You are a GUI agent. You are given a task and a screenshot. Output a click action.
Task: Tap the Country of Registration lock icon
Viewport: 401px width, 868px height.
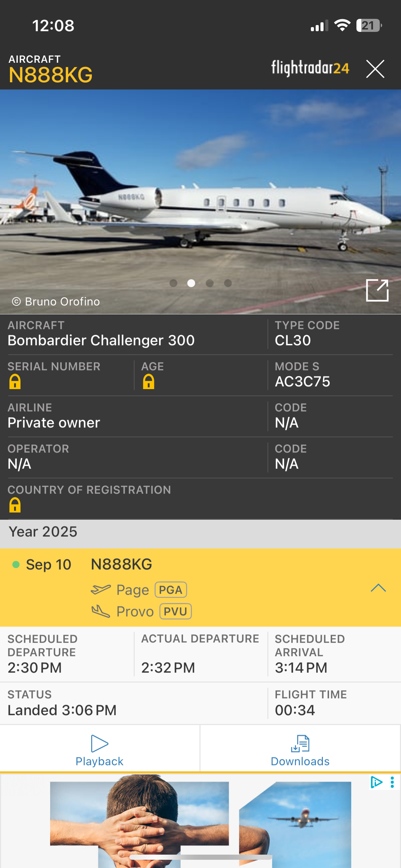(15, 505)
